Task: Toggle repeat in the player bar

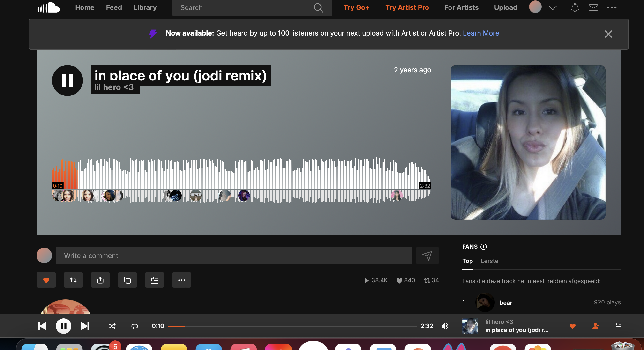Action: 135,326
